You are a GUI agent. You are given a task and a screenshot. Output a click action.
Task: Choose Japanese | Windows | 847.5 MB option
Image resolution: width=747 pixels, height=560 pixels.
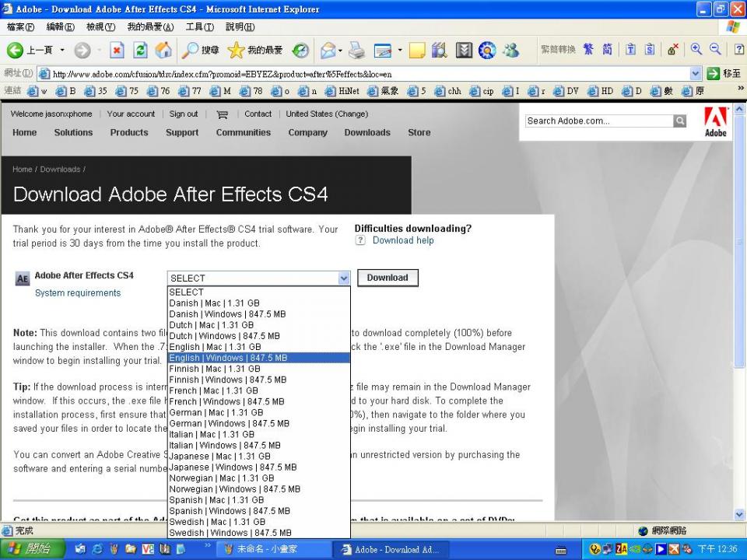[x=259, y=467]
